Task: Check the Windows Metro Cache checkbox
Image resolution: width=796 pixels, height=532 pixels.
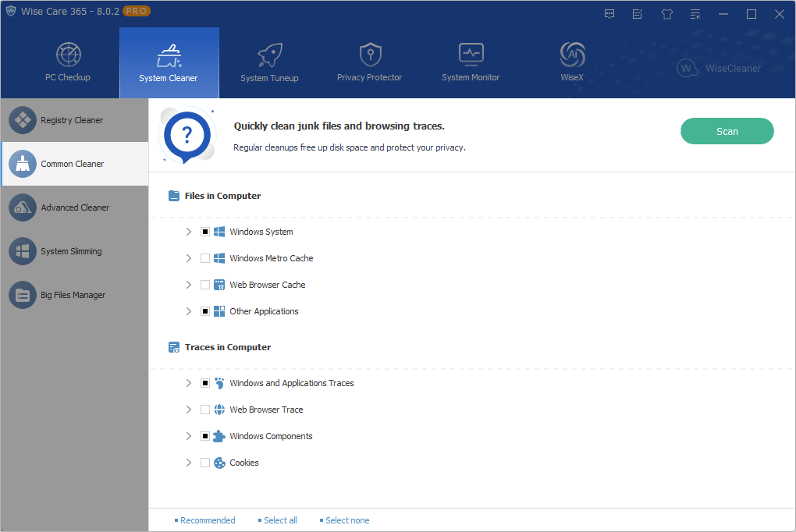Action: click(x=205, y=258)
